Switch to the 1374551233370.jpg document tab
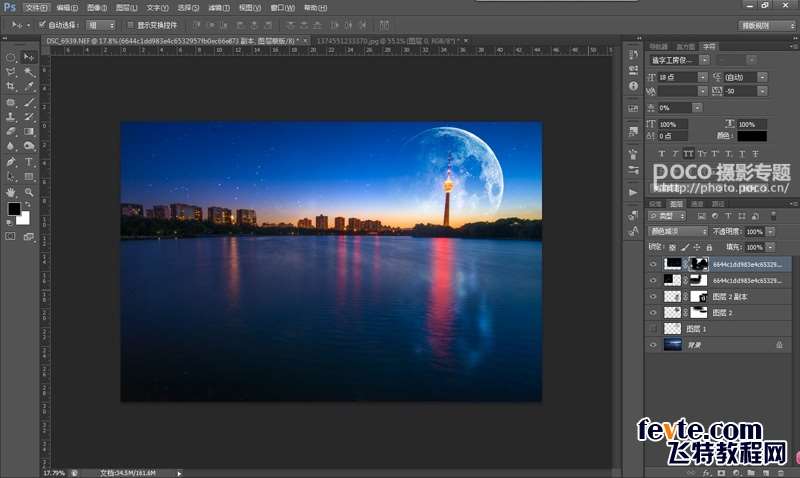 click(x=387, y=40)
